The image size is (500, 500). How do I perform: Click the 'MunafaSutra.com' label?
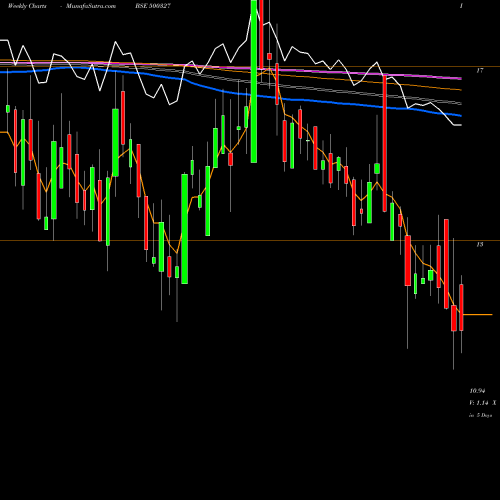pyautogui.click(x=91, y=6)
